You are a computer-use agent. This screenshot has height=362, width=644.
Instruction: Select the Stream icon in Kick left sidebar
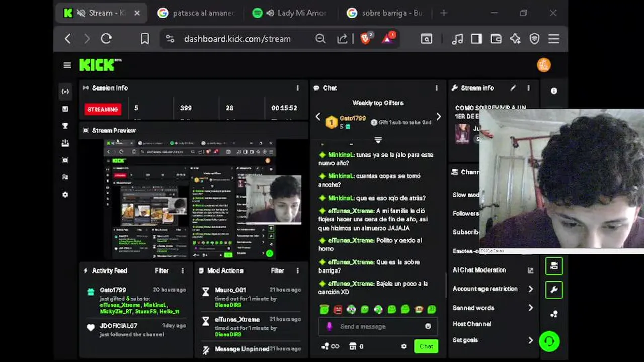(x=65, y=91)
